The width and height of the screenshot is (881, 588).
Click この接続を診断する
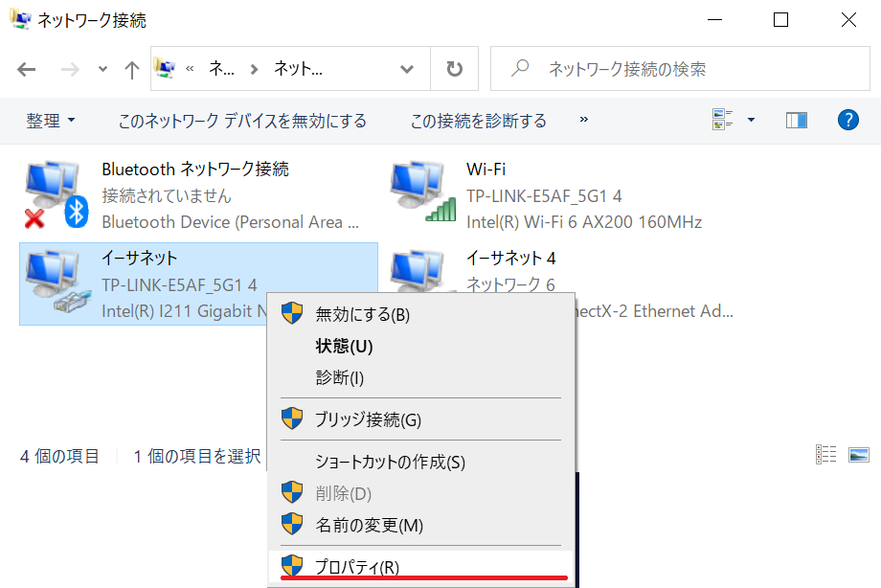click(x=478, y=121)
